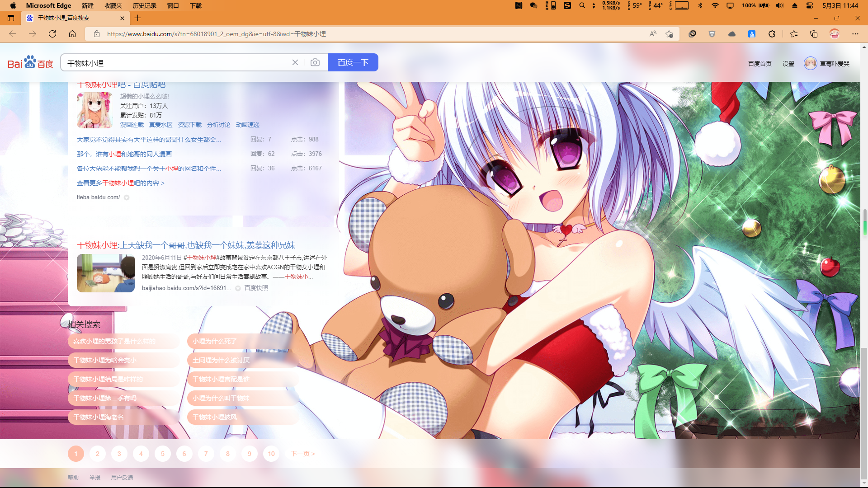Open Edge Settings and more menu
This screenshot has height=488, width=868.
[855, 34]
